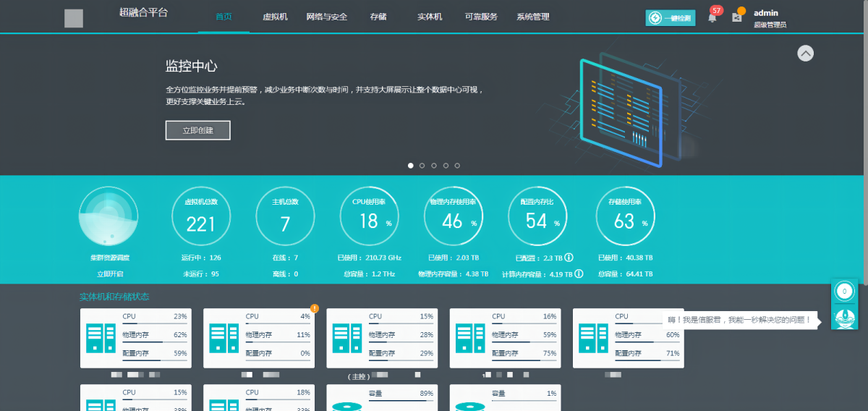868x411 pixels.
Task: Click the 一键检测 button
Action: click(671, 18)
